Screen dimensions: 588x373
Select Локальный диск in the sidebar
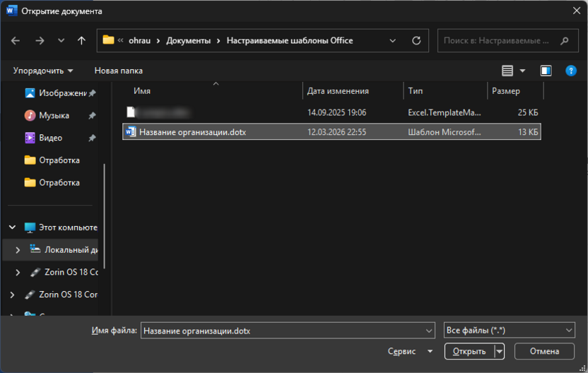coord(71,249)
